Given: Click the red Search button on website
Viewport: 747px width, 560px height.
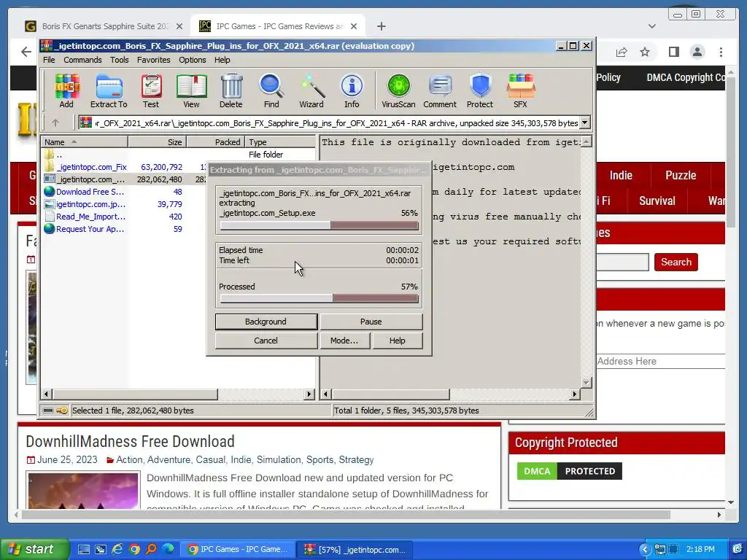Looking at the screenshot, I should tap(676, 262).
